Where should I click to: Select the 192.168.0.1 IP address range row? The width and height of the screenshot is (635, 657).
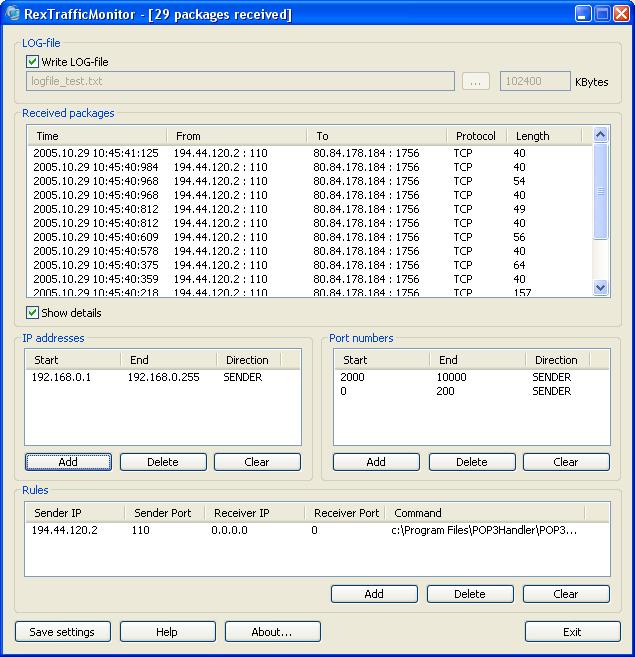tap(163, 377)
